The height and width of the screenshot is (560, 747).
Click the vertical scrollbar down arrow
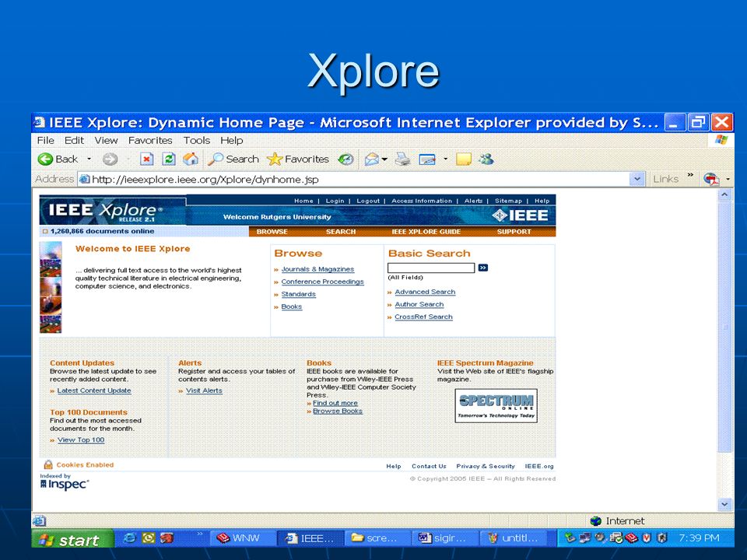click(725, 504)
